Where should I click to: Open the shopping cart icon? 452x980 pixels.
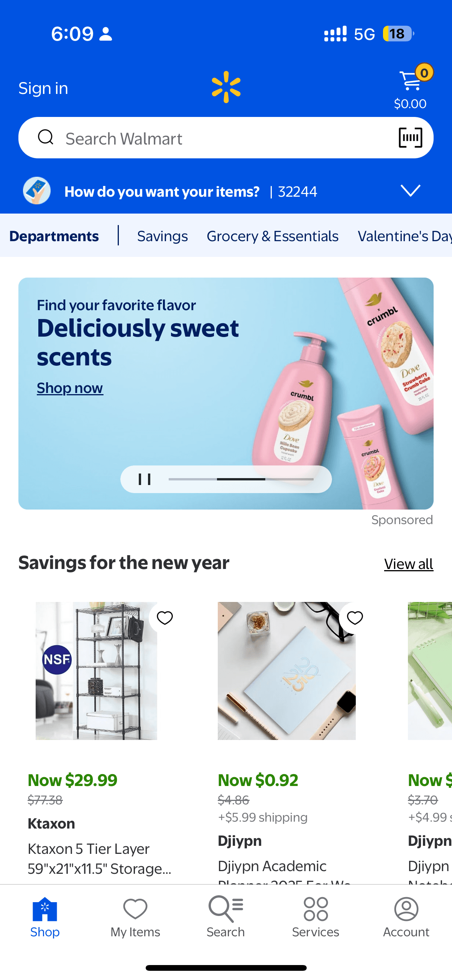(410, 81)
